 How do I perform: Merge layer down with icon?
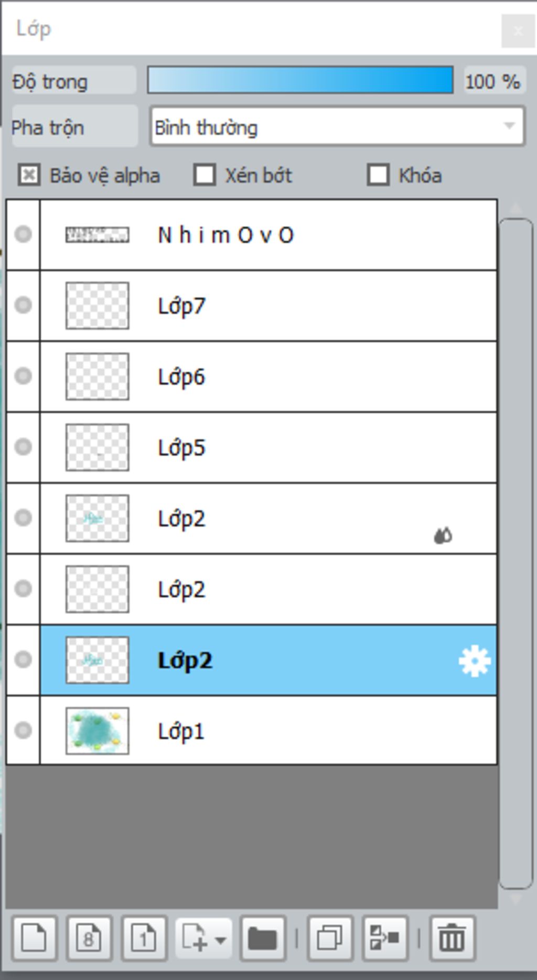[385, 938]
